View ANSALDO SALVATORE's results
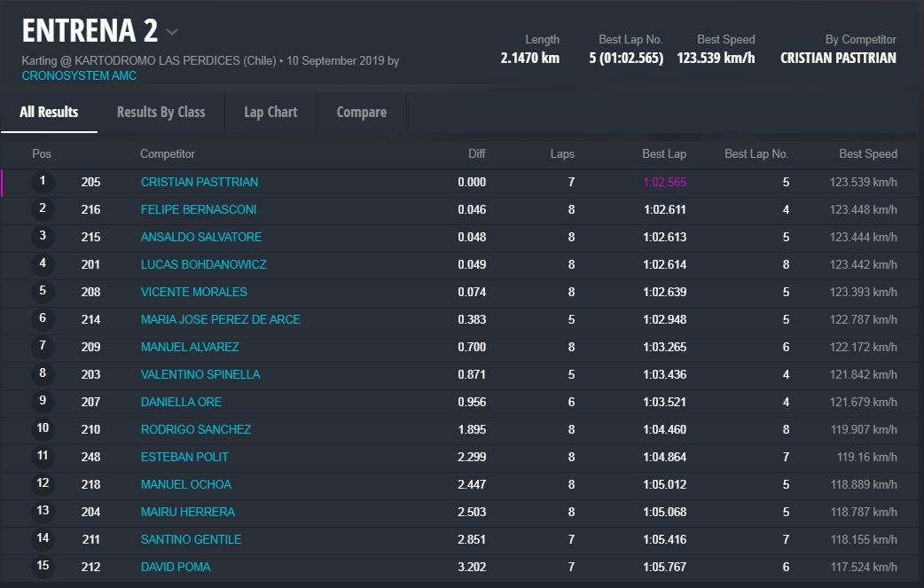The image size is (924, 588). coord(201,237)
